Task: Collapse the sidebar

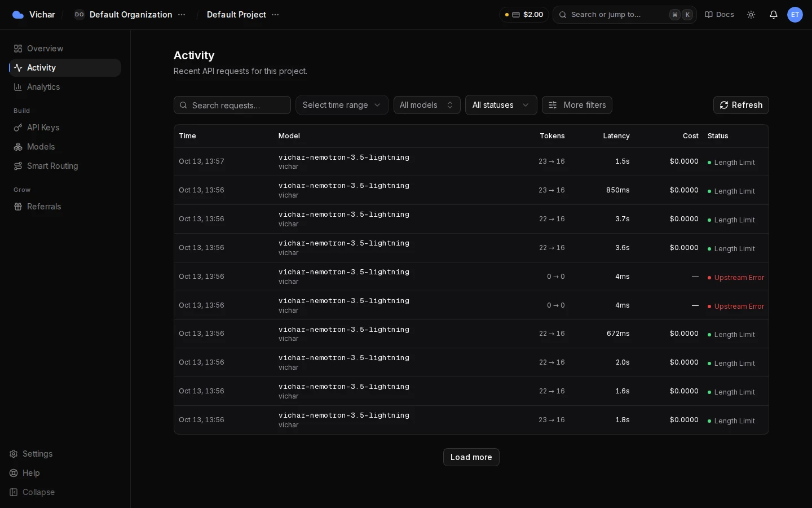Action: coord(32,492)
